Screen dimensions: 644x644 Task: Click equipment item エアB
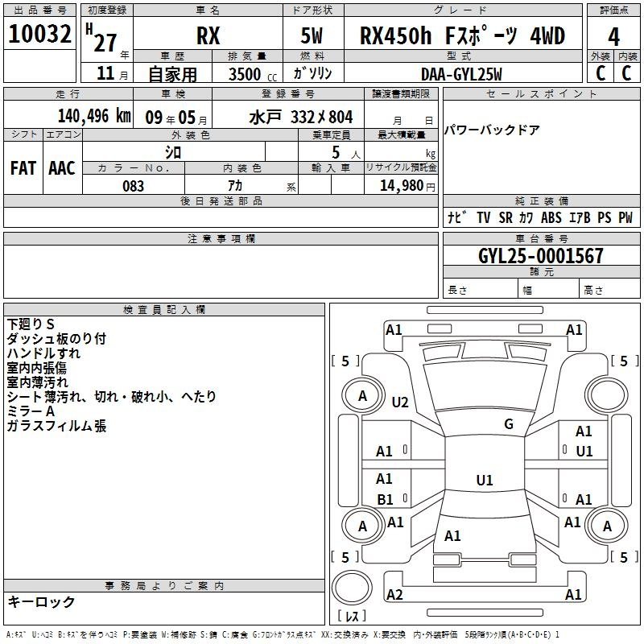pyautogui.click(x=580, y=217)
